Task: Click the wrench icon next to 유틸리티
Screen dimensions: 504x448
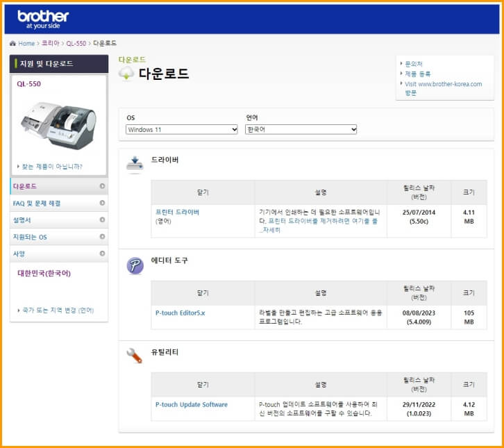Action: point(135,356)
